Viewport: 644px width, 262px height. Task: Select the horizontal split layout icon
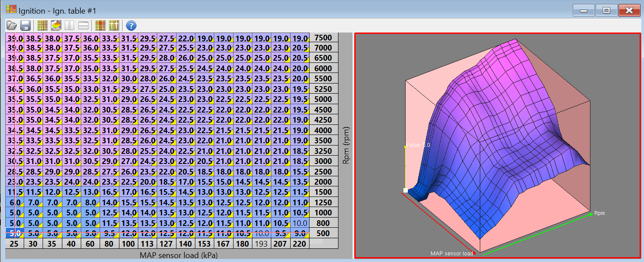point(83,25)
